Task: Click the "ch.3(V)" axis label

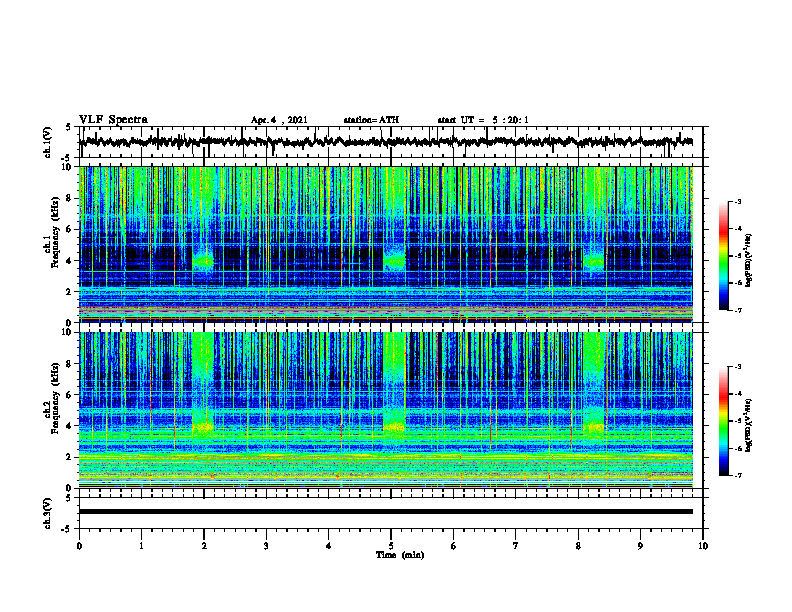Action: [48, 513]
